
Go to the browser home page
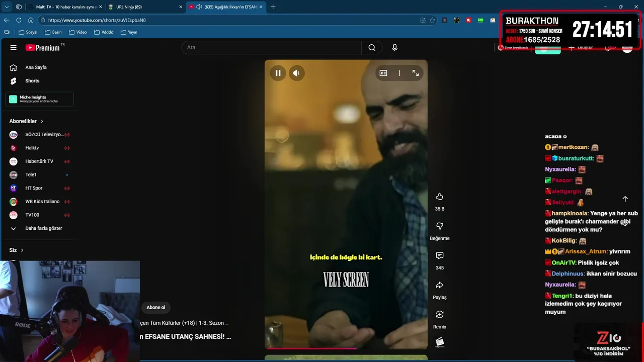(31, 20)
